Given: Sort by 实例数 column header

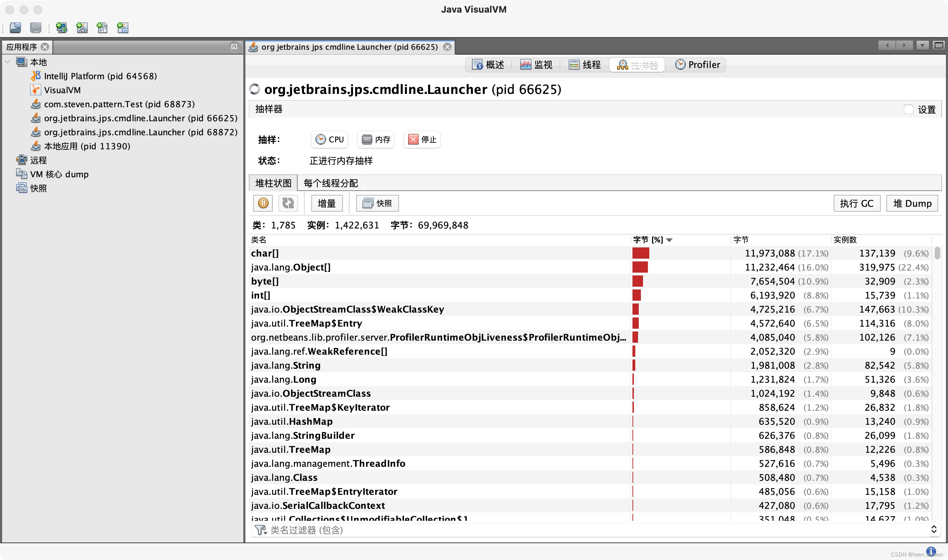Looking at the screenshot, I should [881, 240].
